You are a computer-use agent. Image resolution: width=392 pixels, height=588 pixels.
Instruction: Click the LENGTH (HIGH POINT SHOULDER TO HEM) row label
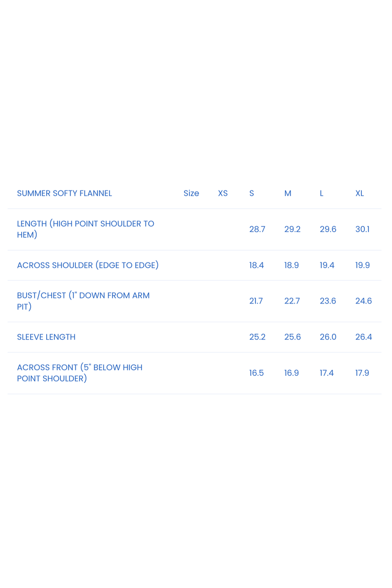pyautogui.click(x=85, y=229)
